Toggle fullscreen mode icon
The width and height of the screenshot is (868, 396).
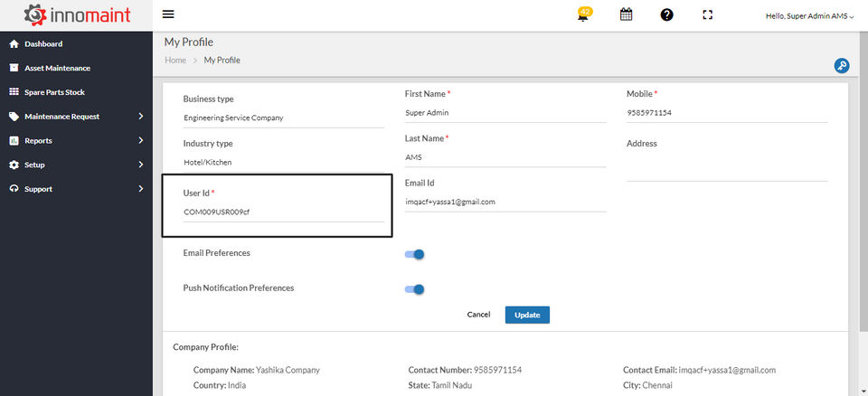[x=708, y=14]
